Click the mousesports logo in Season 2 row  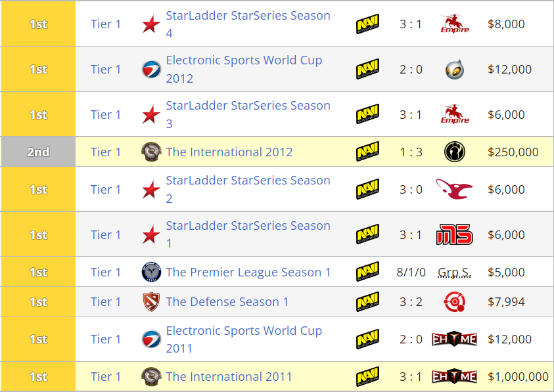click(x=454, y=189)
